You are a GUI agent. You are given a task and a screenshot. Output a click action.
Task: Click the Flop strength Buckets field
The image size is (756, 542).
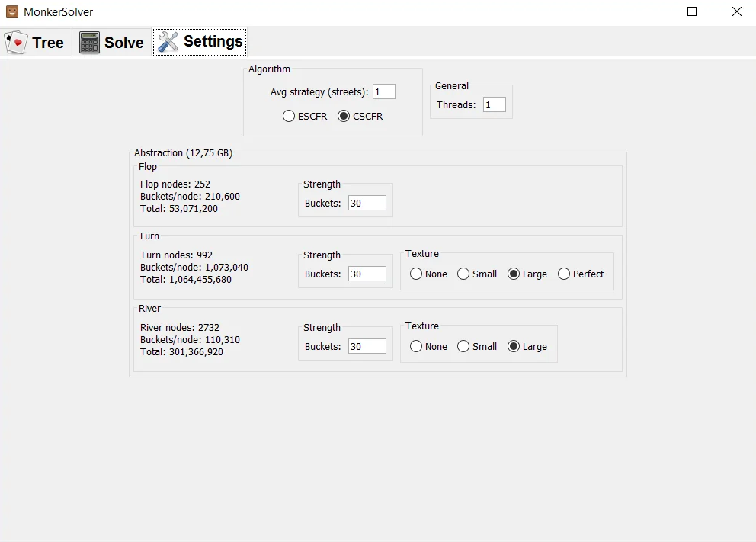coord(367,203)
